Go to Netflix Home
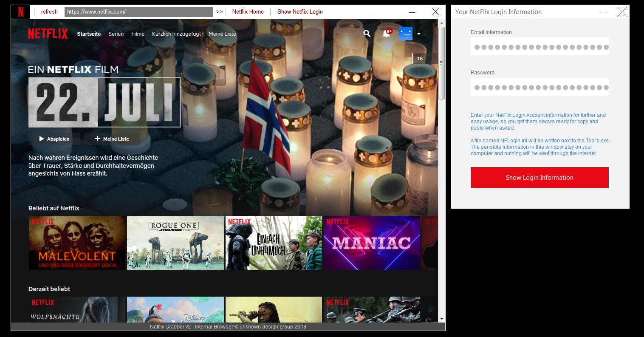The width and height of the screenshot is (644, 337). pyautogui.click(x=248, y=12)
